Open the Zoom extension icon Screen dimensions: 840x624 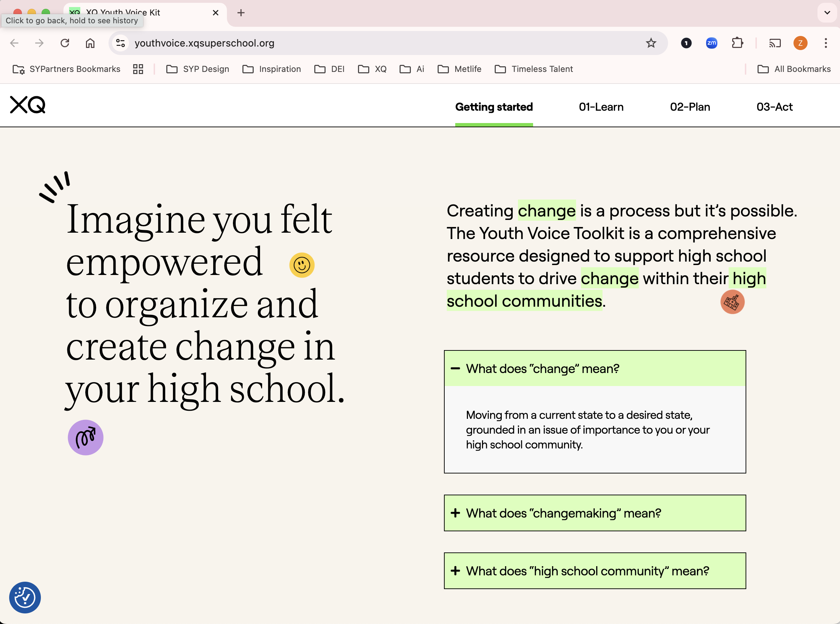[711, 43]
